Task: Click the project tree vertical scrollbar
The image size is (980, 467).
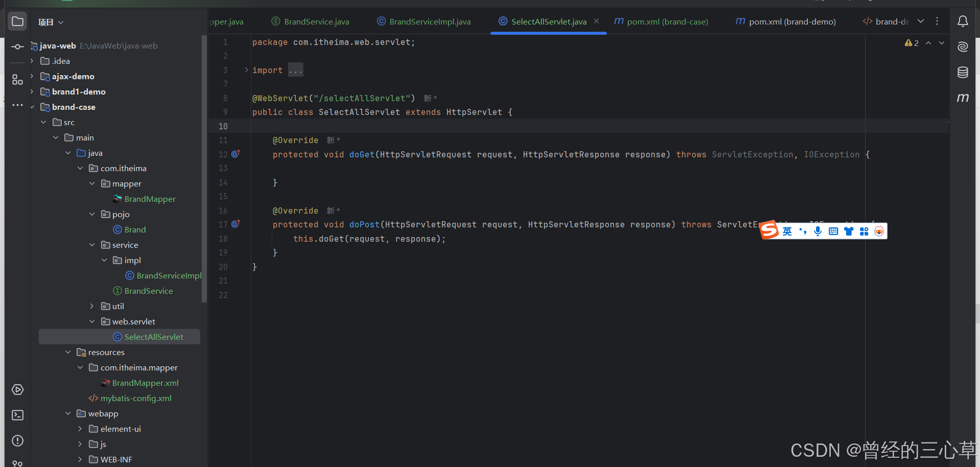Action: 204,169
